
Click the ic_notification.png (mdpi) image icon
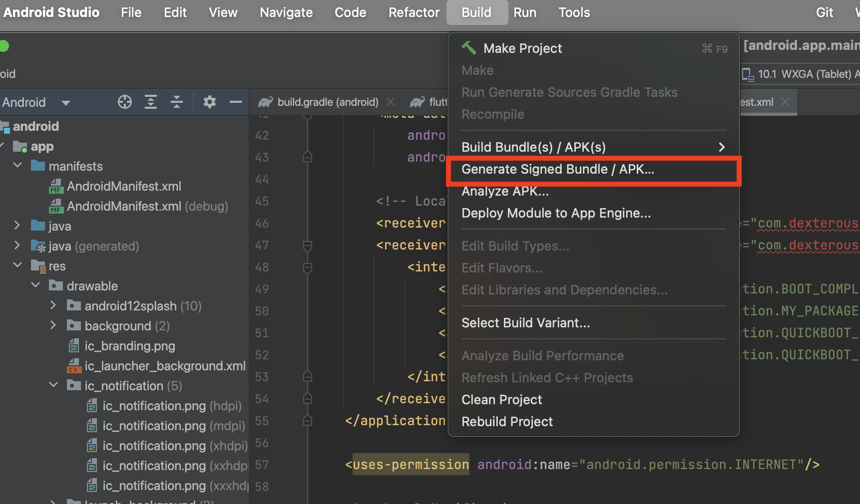(x=92, y=426)
